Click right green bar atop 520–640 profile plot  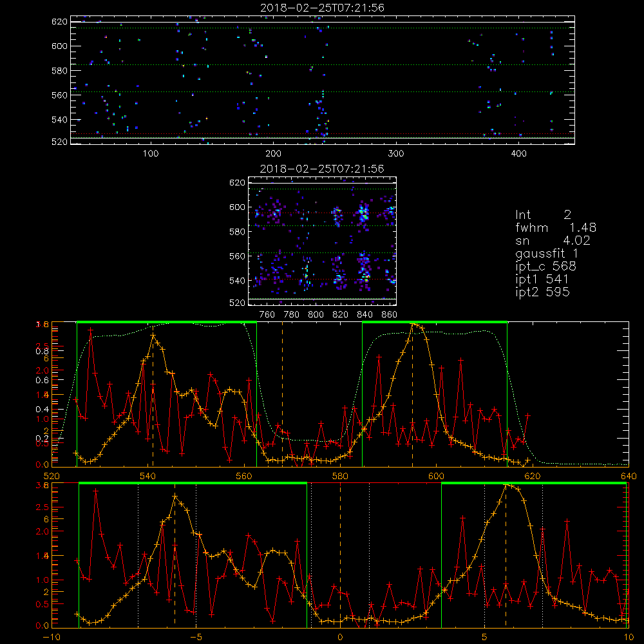click(x=435, y=323)
